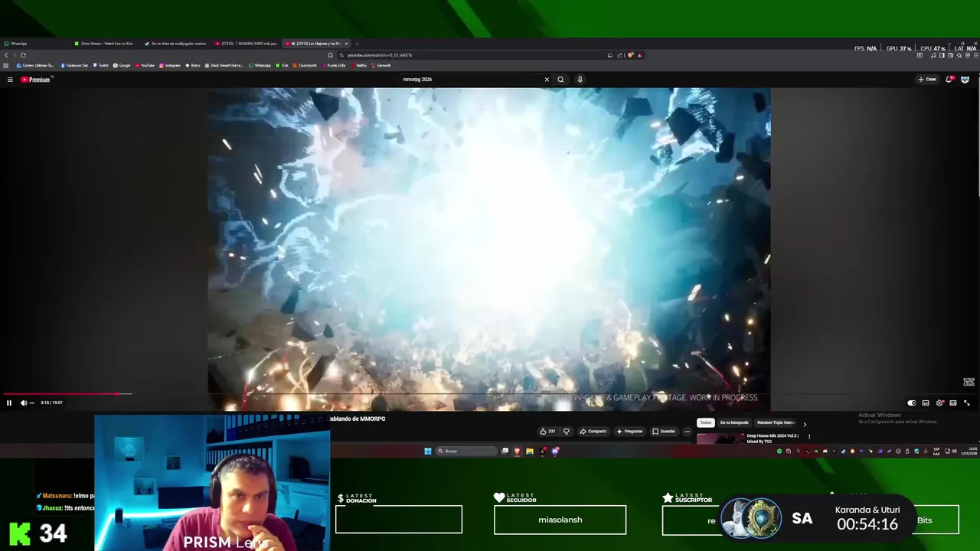Open more actions ellipsis under video
This screenshot has width=980, height=551.
pyautogui.click(x=687, y=431)
